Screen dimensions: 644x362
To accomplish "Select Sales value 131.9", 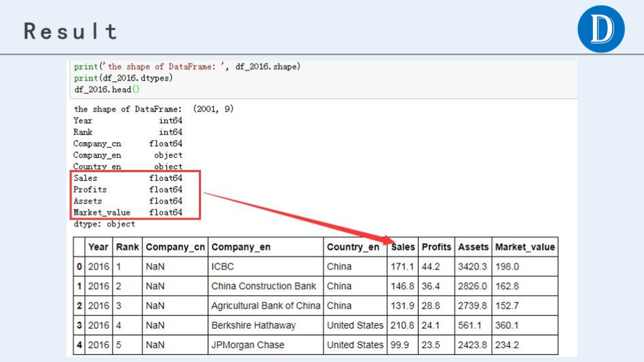I will [402, 306].
